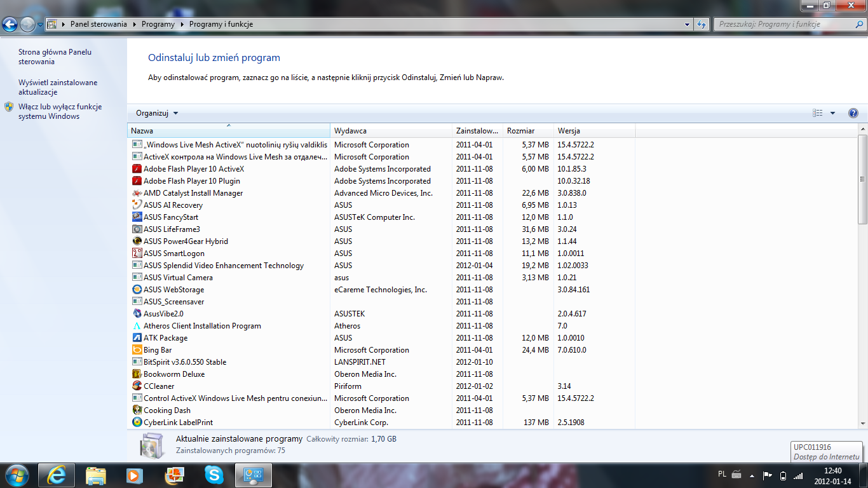868x488 pixels.
Task: Click the ASUS AI Recovery icon
Action: click(x=137, y=205)
